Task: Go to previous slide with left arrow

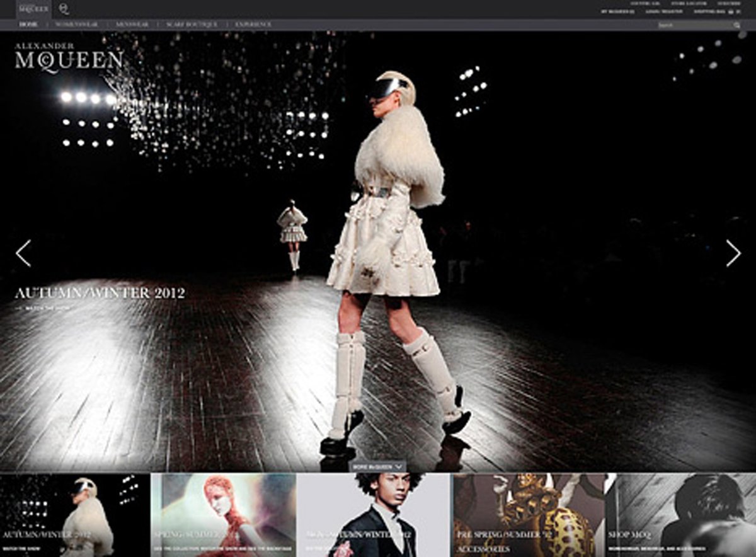Action: pyautogui.click(x=23, y=253)
